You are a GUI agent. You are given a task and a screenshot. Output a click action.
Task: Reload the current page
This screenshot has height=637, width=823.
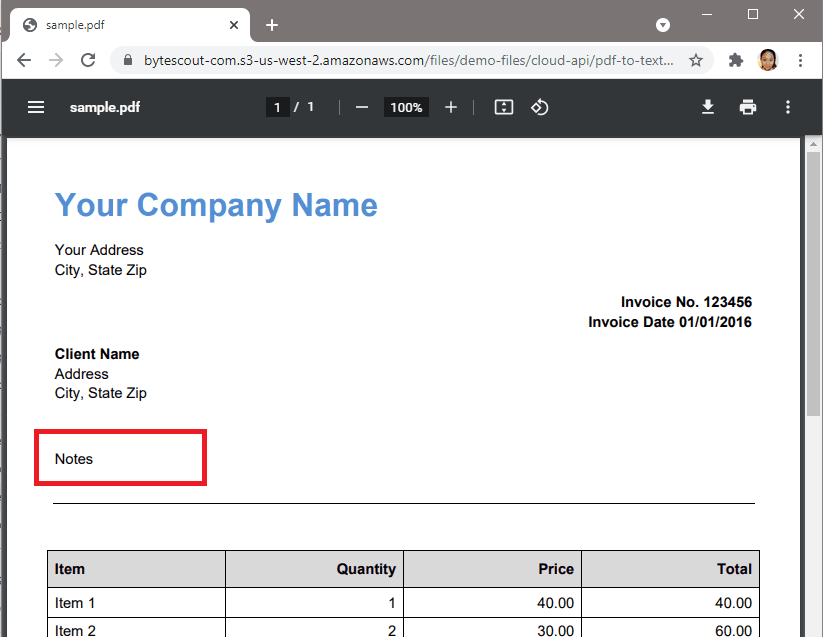coord(88,60)
